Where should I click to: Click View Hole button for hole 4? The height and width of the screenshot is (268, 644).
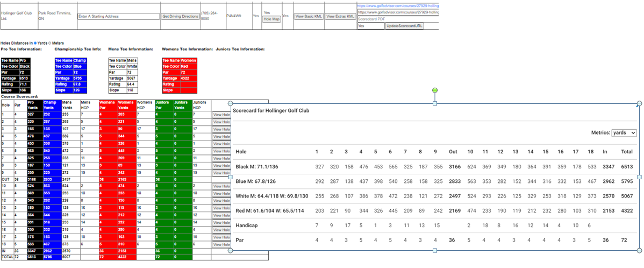point(221,137)
